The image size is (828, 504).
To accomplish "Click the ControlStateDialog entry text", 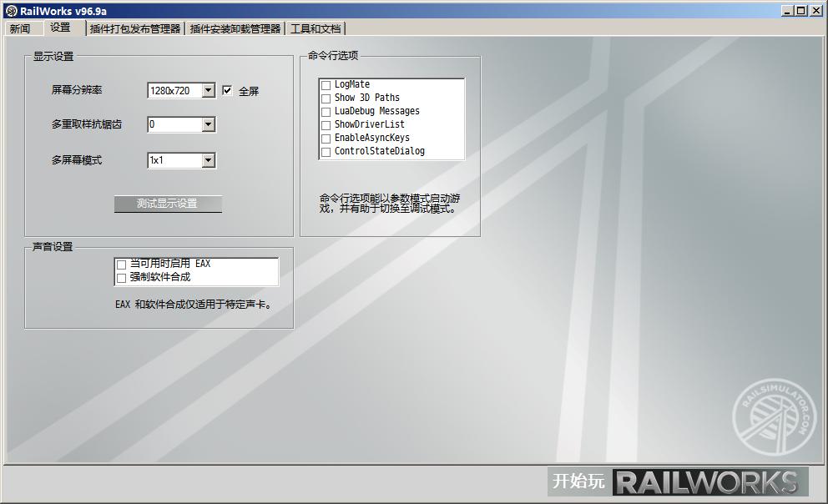I will click(x=380, y=151).
